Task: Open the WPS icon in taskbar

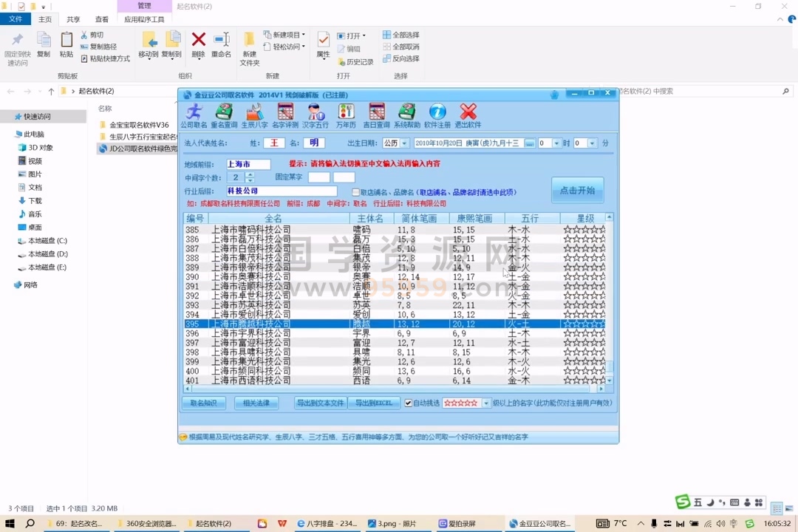Action: coord(282,523)
